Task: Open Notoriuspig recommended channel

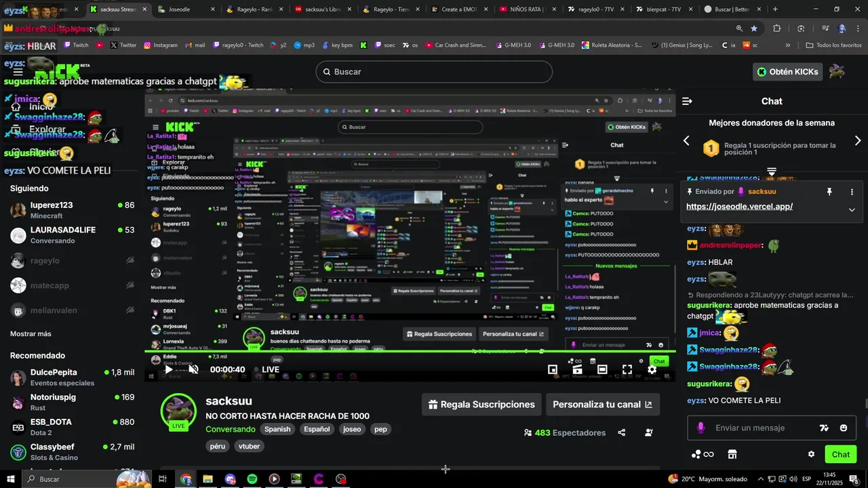Action: pos(72,402)
